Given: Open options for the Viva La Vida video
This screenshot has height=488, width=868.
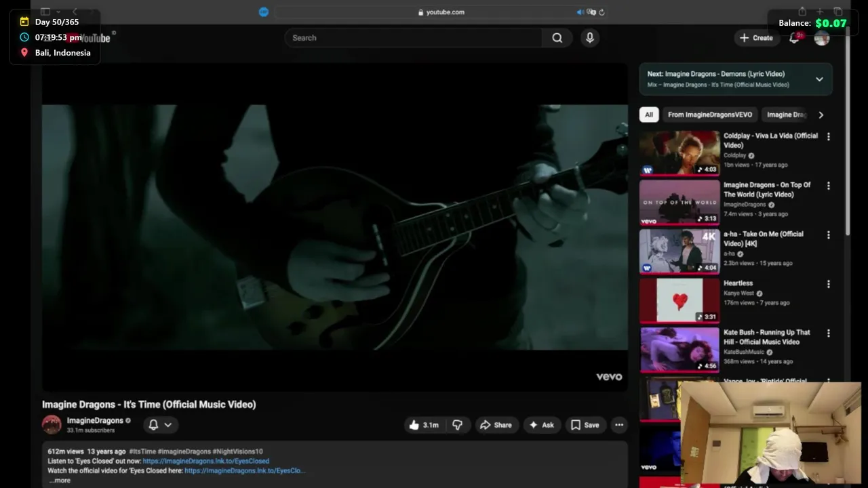Looking at the screenshot, I should (x=828, y=137).
